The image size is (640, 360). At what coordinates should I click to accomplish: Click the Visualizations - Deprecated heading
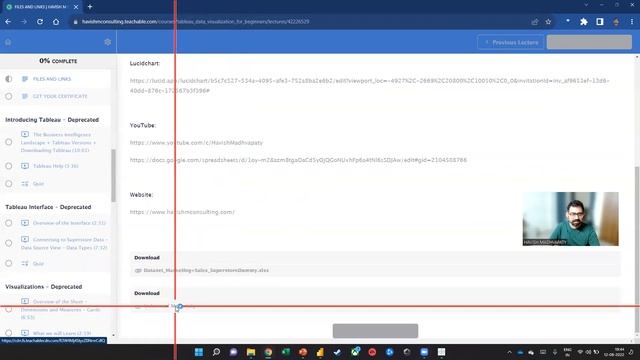(x=44, y=287)
